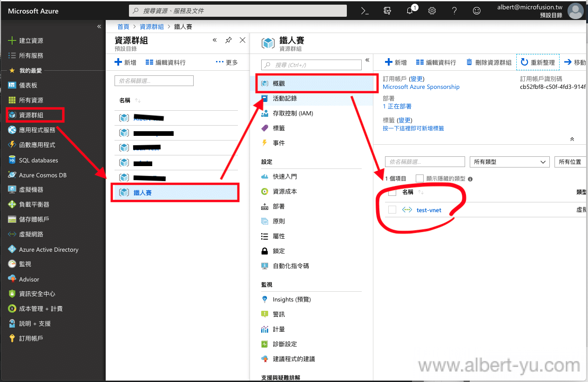Go to 首頁 in the breadcrumb
This screenshot has height=382, width=588.
(123, 27)
